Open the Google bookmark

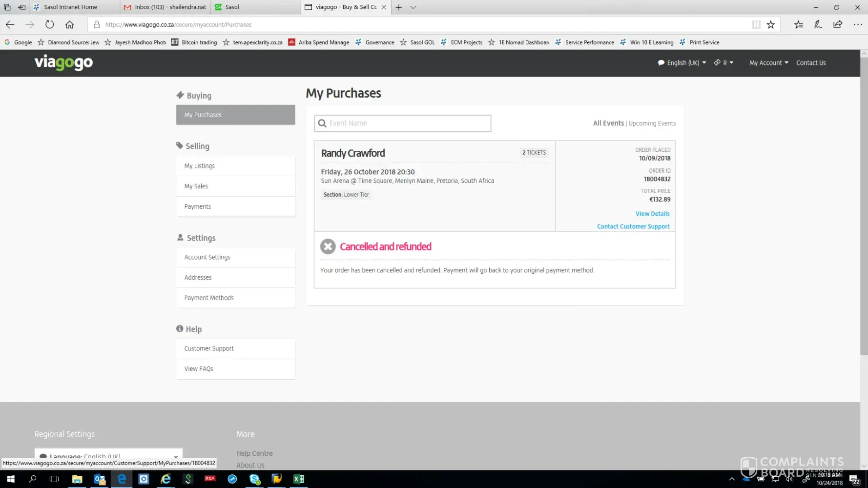(x=18, y=42)
